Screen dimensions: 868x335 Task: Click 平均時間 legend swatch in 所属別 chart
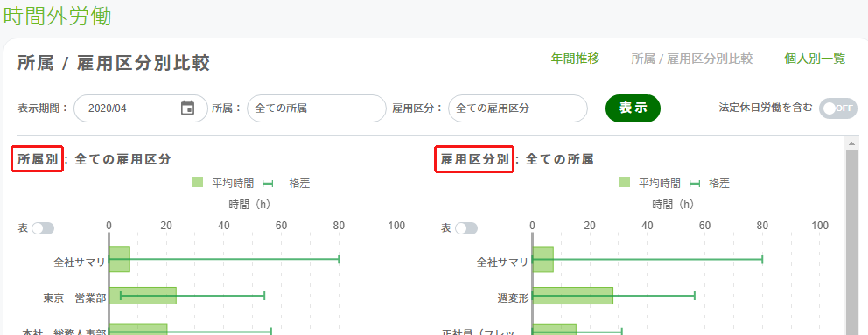click(198, 182)
